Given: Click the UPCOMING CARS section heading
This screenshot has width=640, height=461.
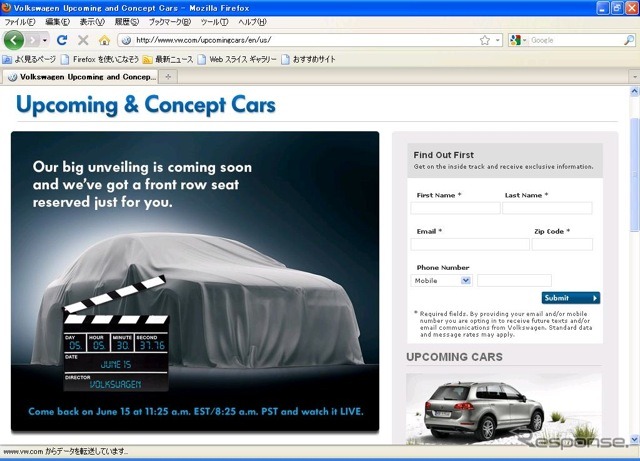Looking at the screenshot, I should pos(454,357).
